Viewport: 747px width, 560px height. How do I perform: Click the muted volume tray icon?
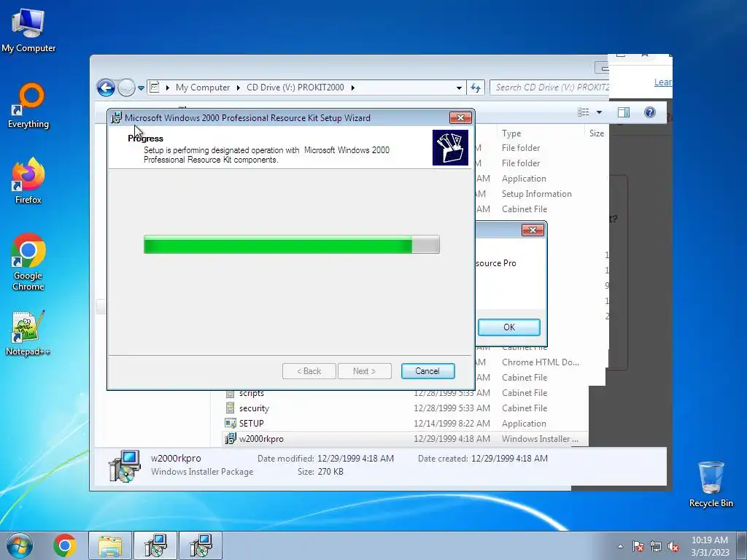coord(673,546)
